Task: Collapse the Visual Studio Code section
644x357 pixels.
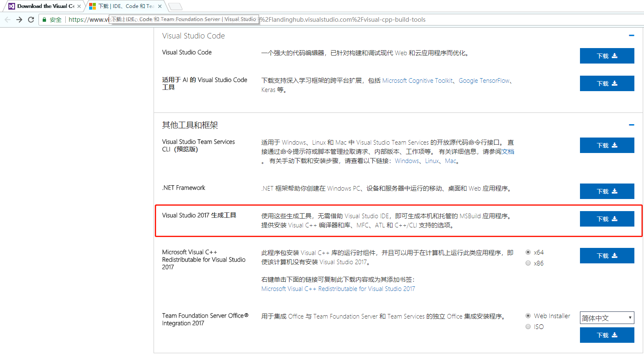Action: (631, 36)
